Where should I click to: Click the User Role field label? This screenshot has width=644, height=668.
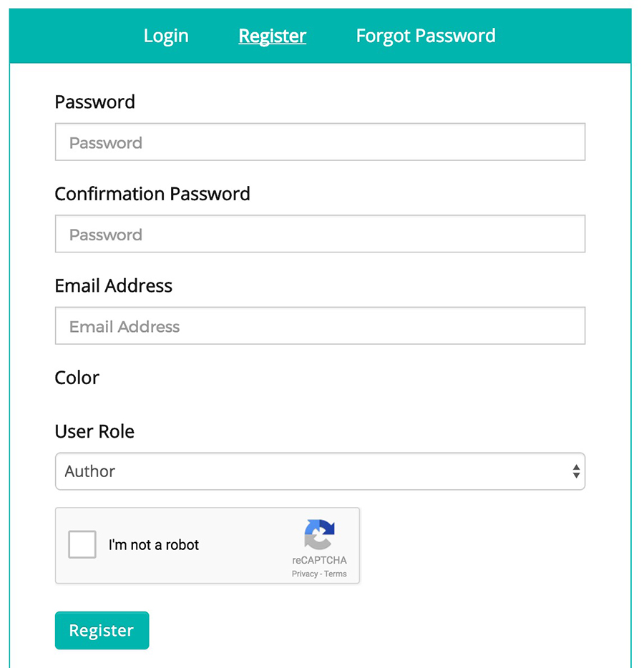(94, 431)
